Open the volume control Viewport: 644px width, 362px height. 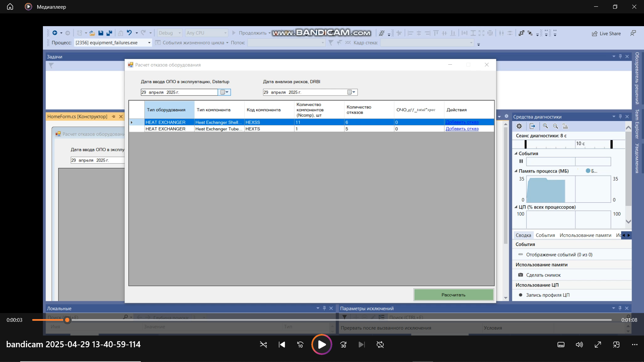579,345
